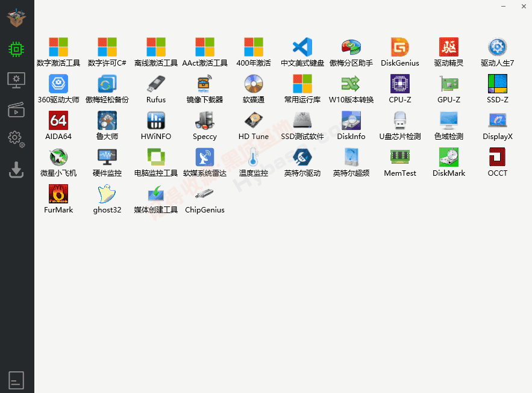Screen dimensions: 532x393
Task: Open U盘芯片检测
Action: pos(400,126)
